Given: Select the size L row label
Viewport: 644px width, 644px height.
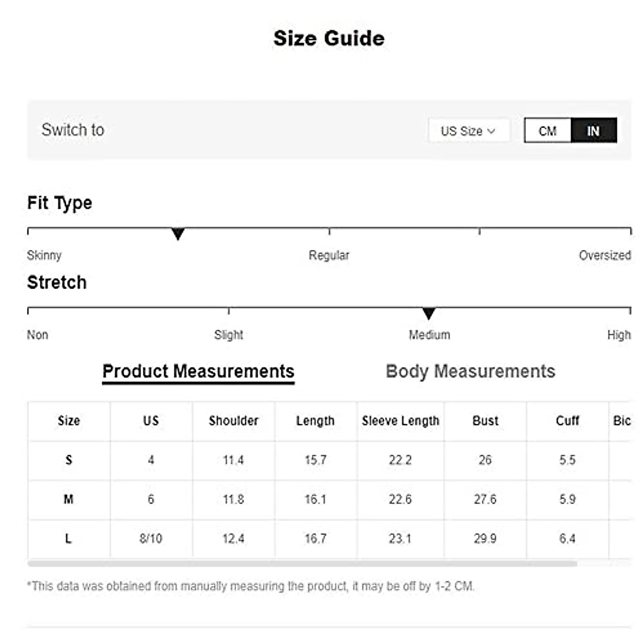Looking at the screenshot, I should [x=69, y=538].
